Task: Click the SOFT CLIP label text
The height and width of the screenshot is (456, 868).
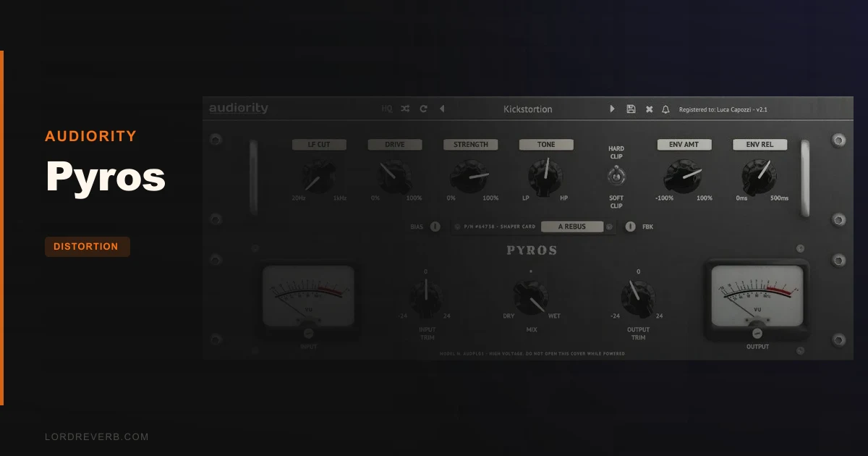Action: point(616,202)
